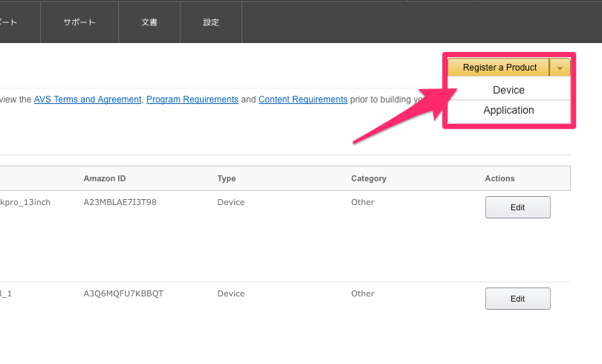
Task: Visit the Content Requirements link
Action: [x=302, y=100]
